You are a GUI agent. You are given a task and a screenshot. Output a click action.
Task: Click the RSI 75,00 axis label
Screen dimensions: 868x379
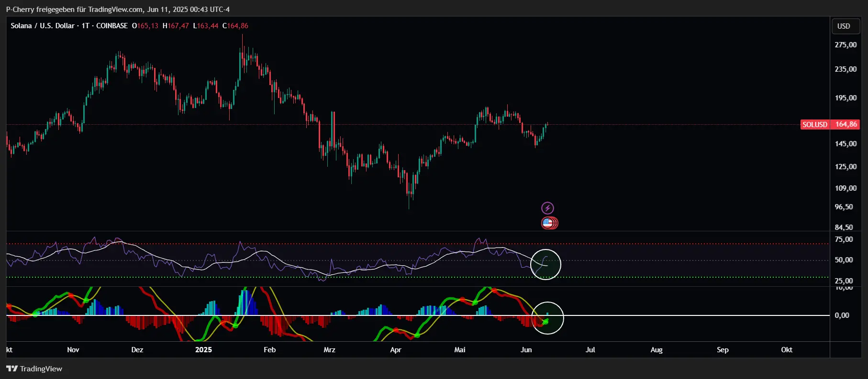844,239
